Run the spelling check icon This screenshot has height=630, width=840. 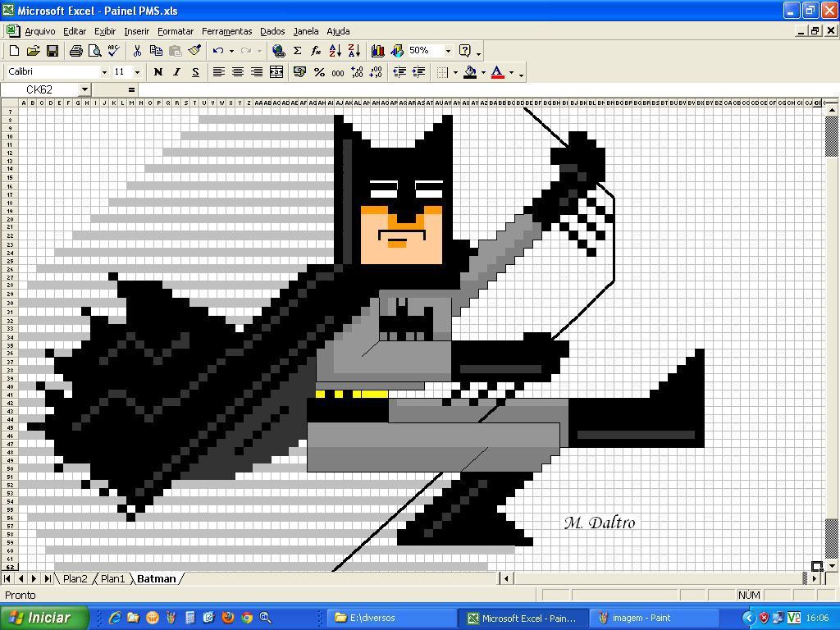coord(113,51)
